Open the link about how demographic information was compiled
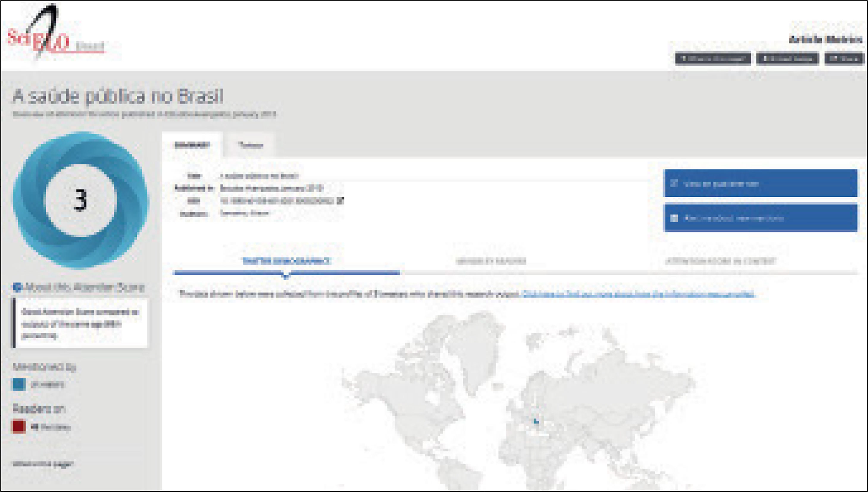This screenshot has width=868, height=492. pyautogui.click(x=637, y=294)
